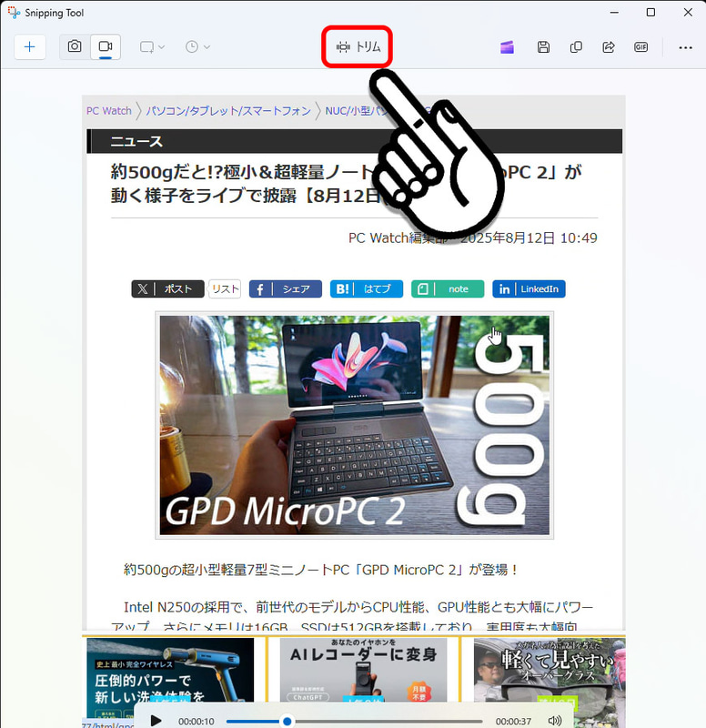Open snipping shape mode dropdown
This screenshot has width=706, height=728.
pyautogui.click(x=152, y=47)
